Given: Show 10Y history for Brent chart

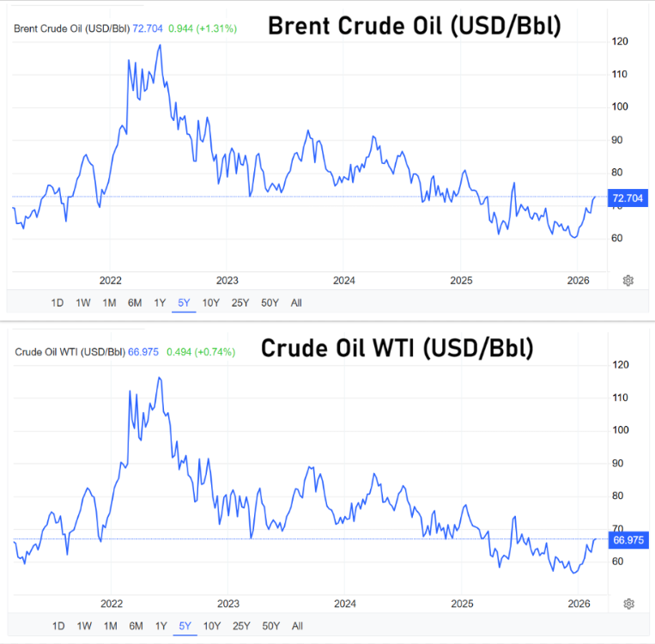Looking at the screenshot, I should click(210, 302).
